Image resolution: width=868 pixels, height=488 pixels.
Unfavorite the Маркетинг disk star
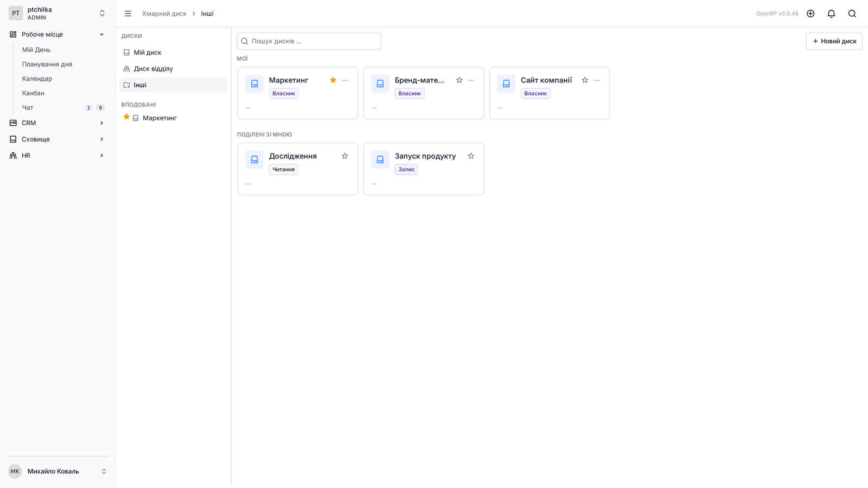[333, 80]
